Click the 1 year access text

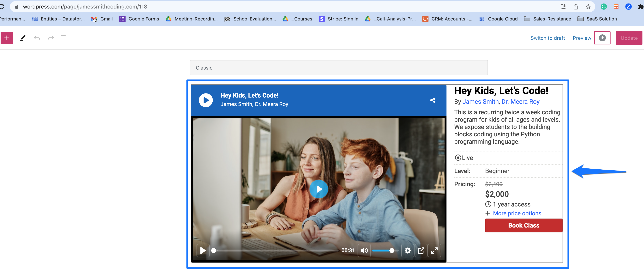click(x=511, y=204)
